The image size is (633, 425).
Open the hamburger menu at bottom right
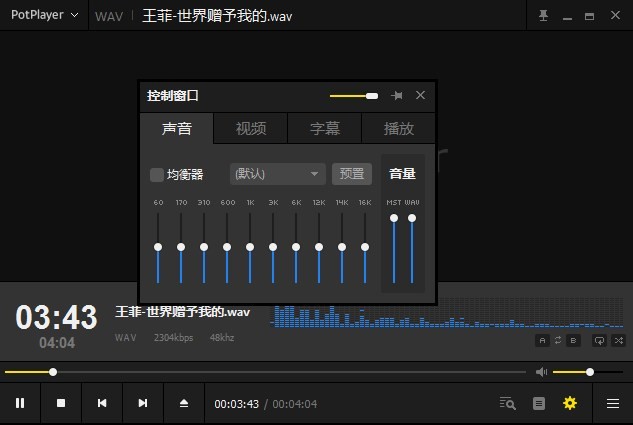[613, 403]
